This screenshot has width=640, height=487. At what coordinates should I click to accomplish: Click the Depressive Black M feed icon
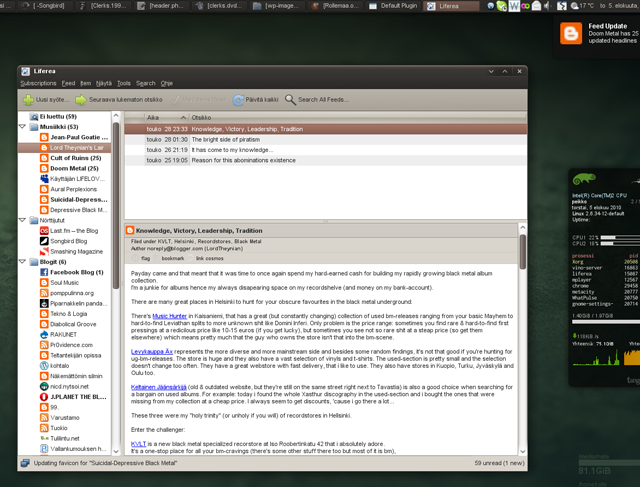coord(44,210)
